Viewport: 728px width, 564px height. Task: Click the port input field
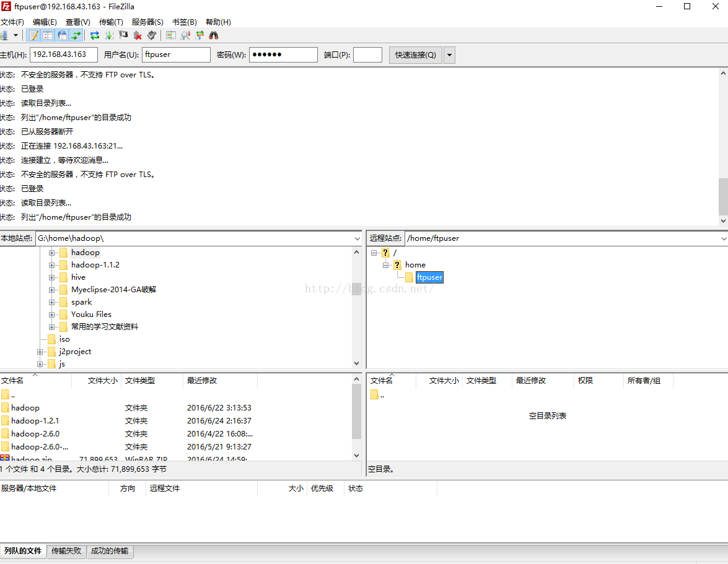pyautogui.click(x=367, y=54)
